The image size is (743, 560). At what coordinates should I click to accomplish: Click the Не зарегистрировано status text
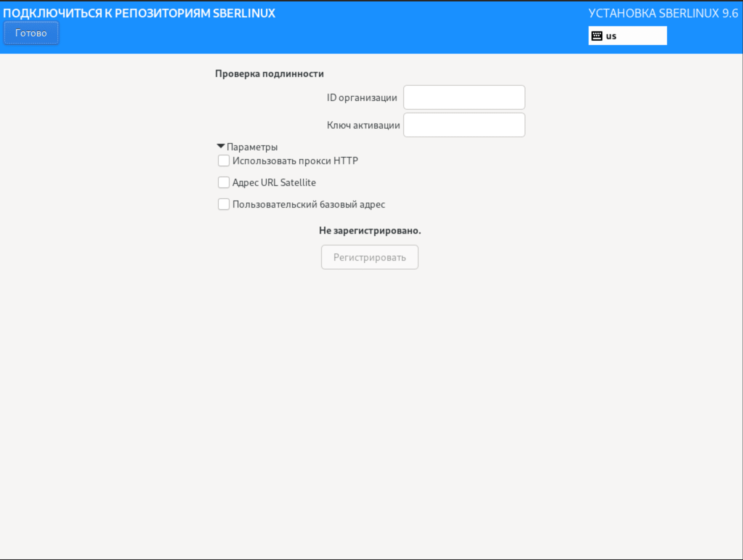click(370, 231)
